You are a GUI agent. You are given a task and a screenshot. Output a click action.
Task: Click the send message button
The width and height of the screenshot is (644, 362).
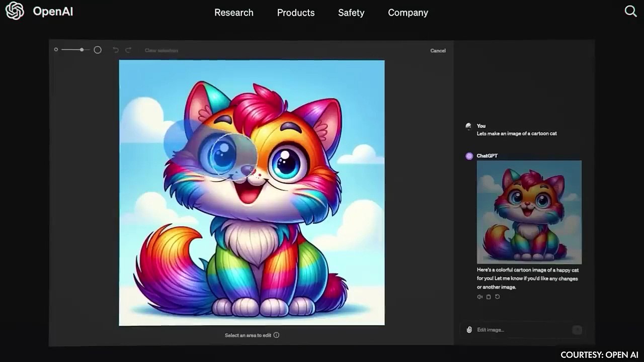tap(577, 330)
